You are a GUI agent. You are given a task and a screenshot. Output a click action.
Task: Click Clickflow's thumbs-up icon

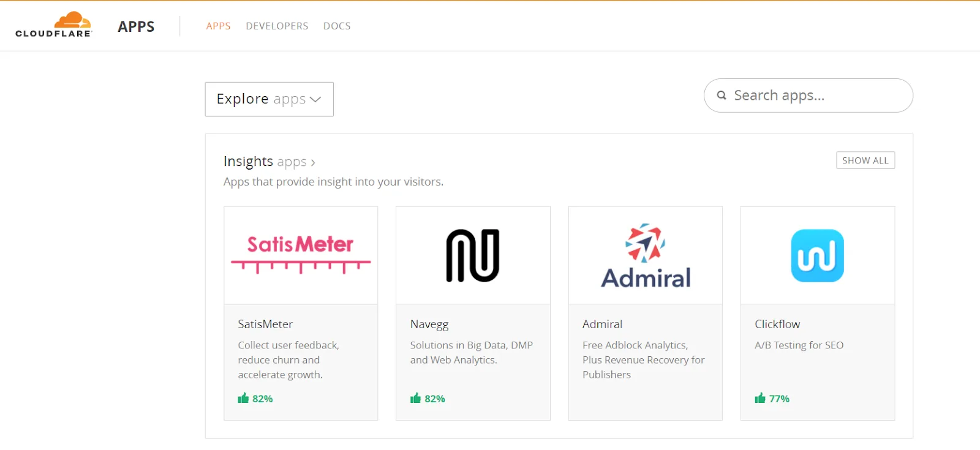[760, 398]
